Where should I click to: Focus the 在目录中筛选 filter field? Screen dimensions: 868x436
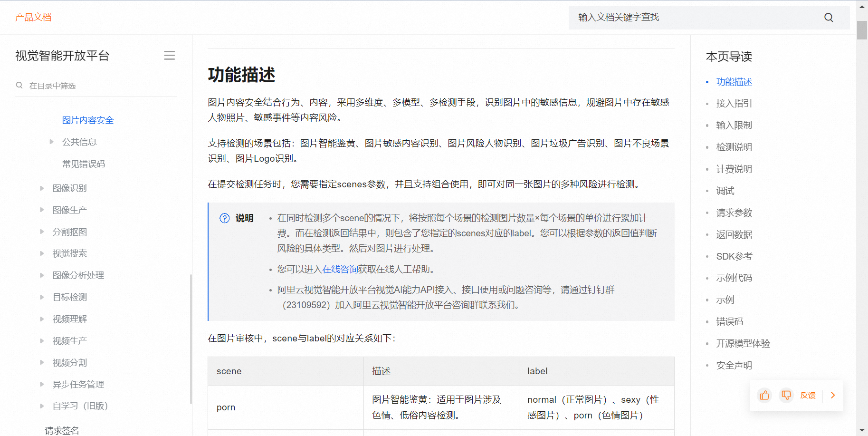click(96, 86)
